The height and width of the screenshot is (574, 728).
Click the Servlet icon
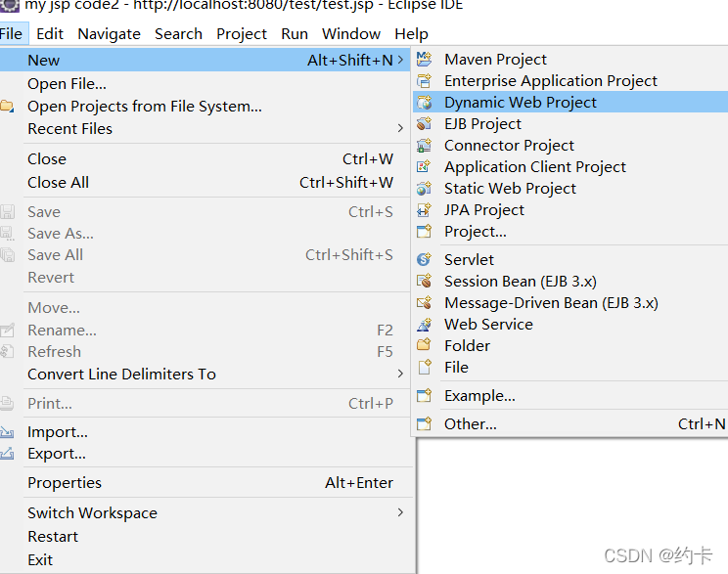click(424, 259)
